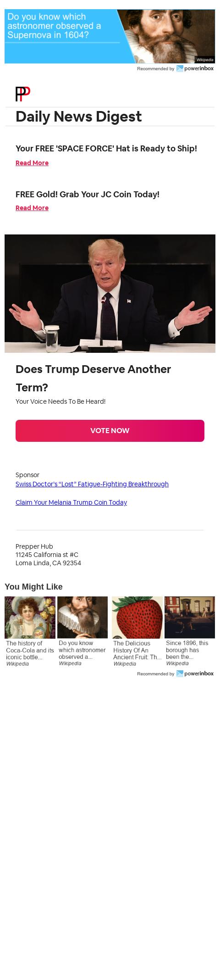
Task: Click Read More under SPACE FORCE Hat
Action: coord(32,163)
